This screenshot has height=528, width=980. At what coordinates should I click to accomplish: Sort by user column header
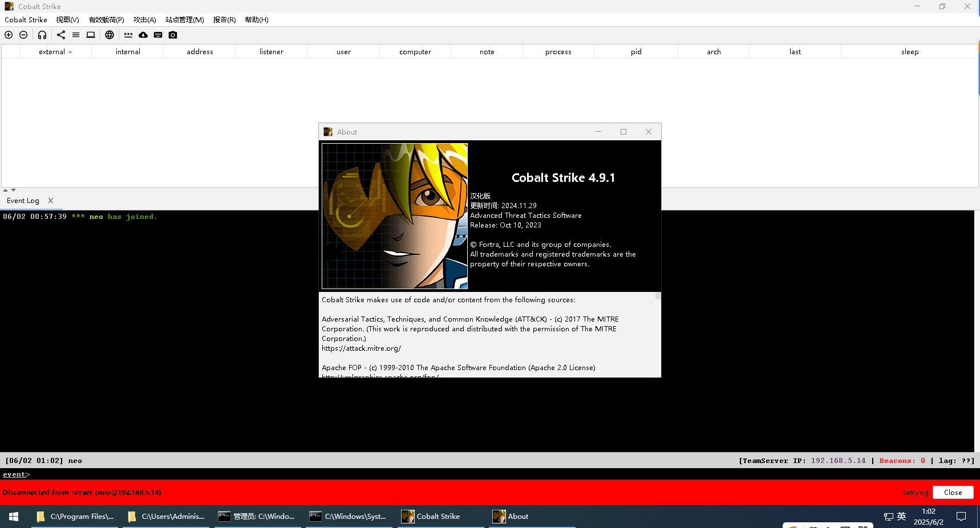pos(343,51)
